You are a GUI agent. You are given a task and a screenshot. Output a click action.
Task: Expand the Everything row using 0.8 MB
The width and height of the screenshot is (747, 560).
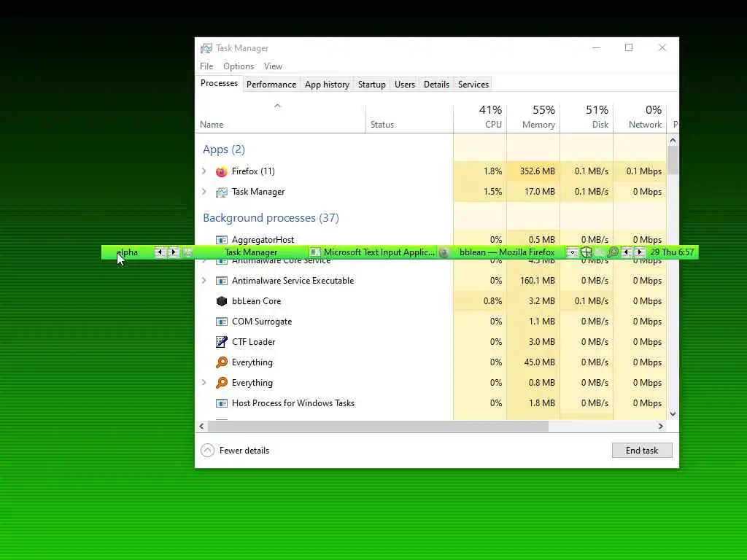[204, 382]
